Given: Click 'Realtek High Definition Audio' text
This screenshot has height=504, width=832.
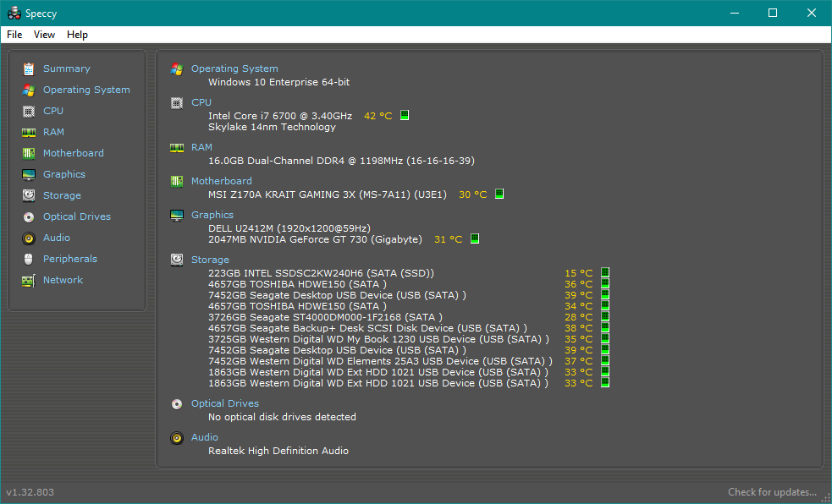Looking at the screenshot, I should tap(278, 451).
